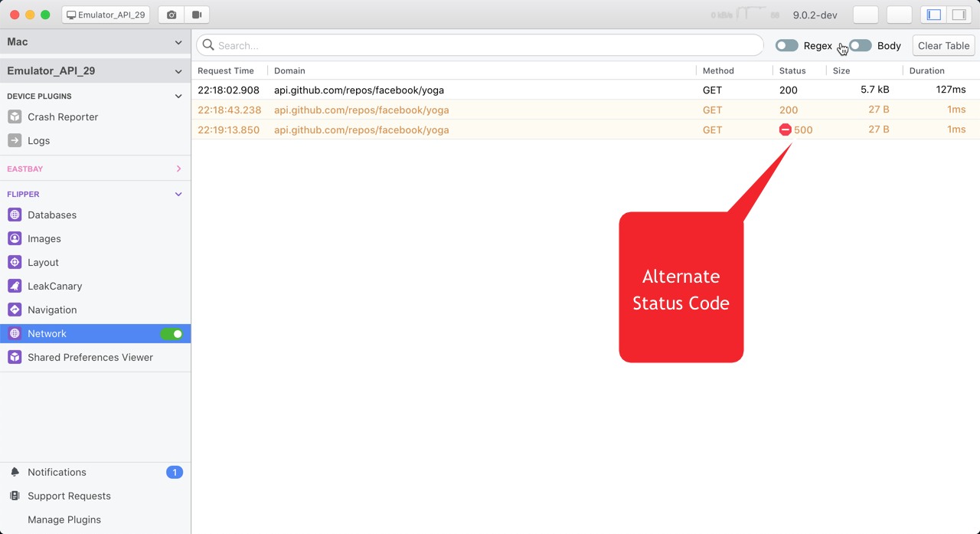Click the Notifications bell icon
Viewport: 980px width, 534px height.
point(15,473)
